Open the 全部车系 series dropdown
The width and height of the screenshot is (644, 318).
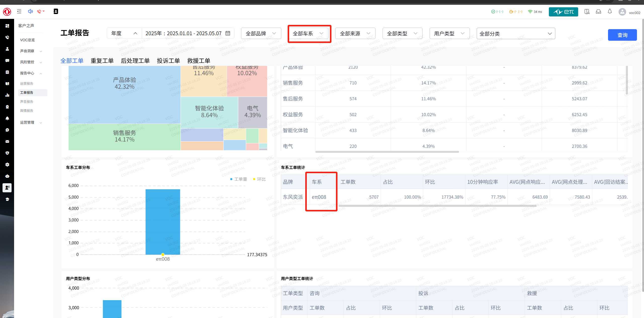(308, 33)
